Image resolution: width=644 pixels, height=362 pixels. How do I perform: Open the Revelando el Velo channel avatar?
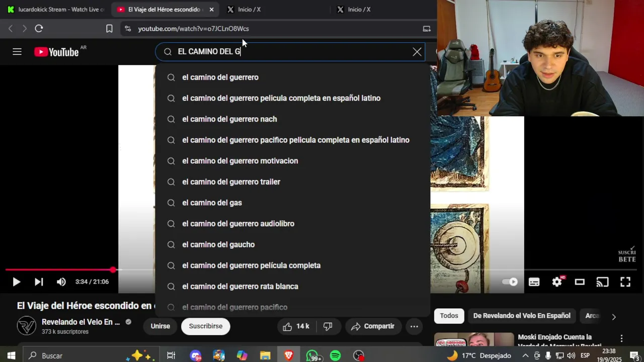pos(26,326)
